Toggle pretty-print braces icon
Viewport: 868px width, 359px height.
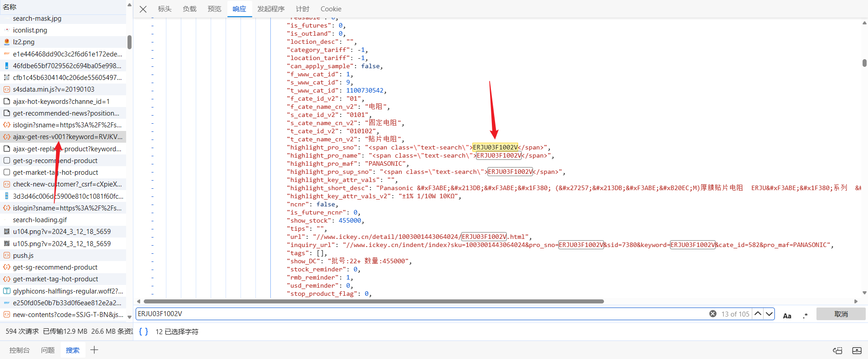(143, 331)
